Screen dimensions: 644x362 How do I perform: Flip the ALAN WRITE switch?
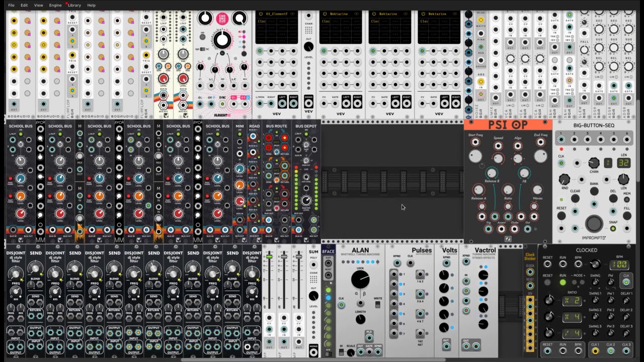(x=378, y=304)
